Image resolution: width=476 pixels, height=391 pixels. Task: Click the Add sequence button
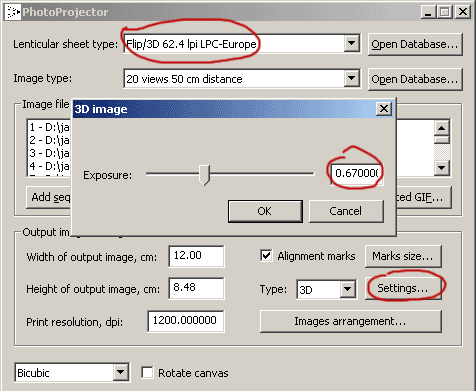49,197
